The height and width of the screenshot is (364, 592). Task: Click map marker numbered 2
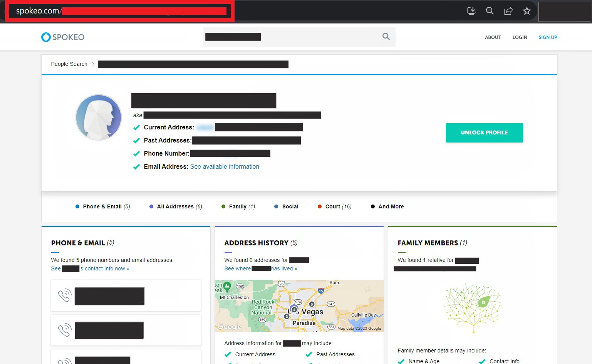[287, 316]
